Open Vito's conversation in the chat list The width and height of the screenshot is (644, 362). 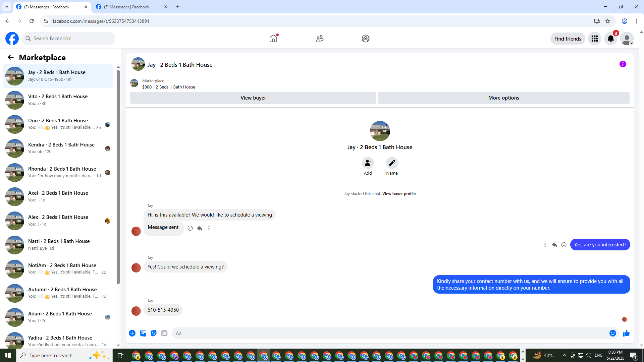click(58, 100)
